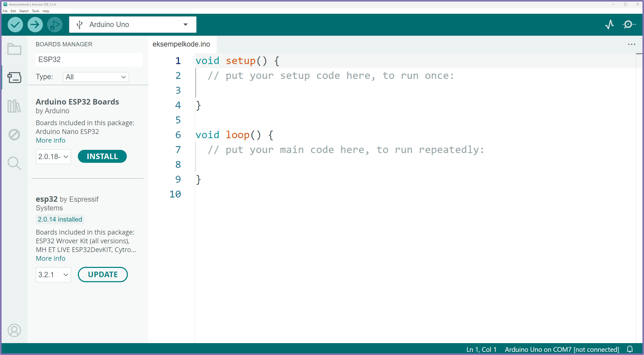Open the 2.0.18 version dropdown

point(53,156)
